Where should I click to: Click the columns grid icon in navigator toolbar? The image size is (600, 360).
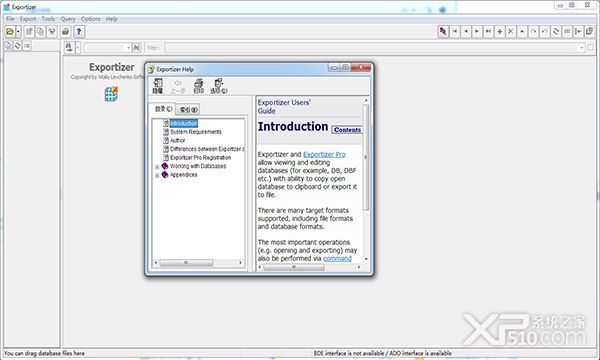click(567, 31)
